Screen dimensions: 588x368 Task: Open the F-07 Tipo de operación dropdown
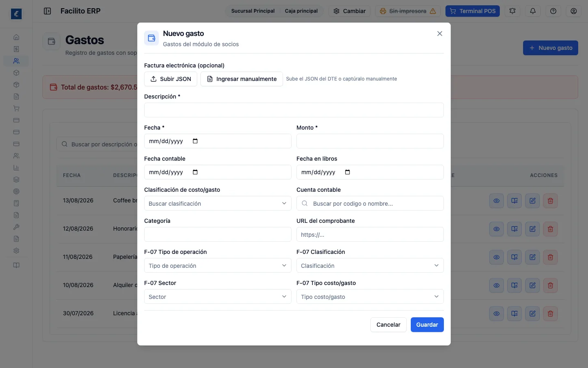tap(218, 265)
